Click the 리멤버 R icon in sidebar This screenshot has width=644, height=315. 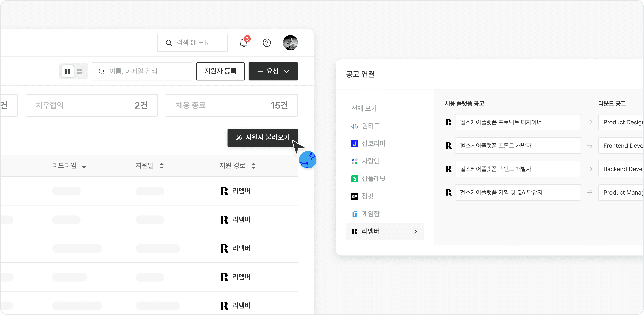[x=354, y=231]
